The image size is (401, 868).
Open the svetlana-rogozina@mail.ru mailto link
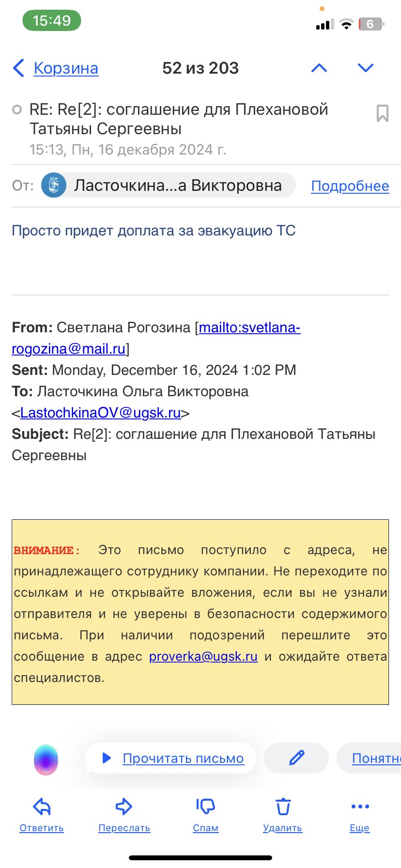(156, 338)
